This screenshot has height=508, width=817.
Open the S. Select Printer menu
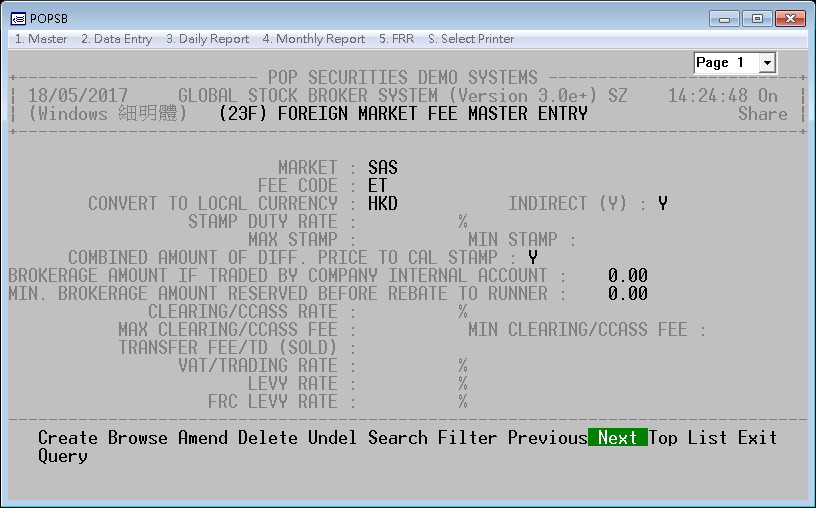point(471,39)
